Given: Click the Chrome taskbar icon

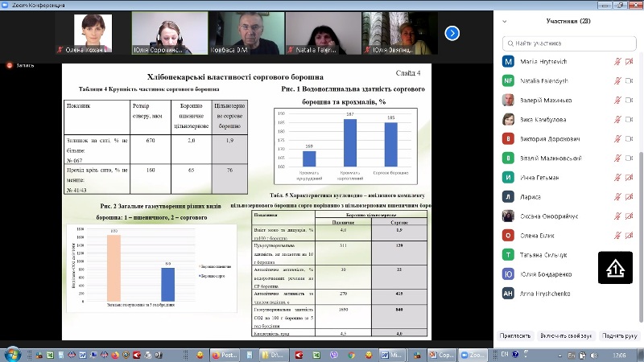Looking at the screenshot, I should tap(351, 355).
